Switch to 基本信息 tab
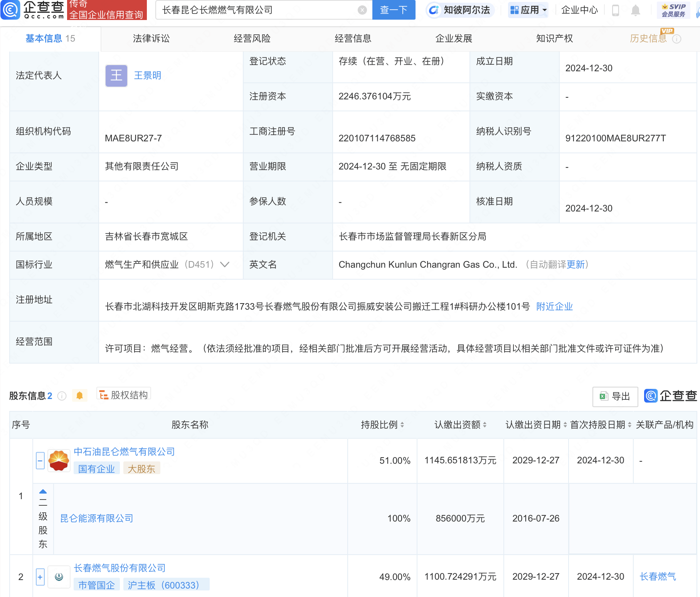This screenshot has height=597, width=700. click(x=50, y=39)
